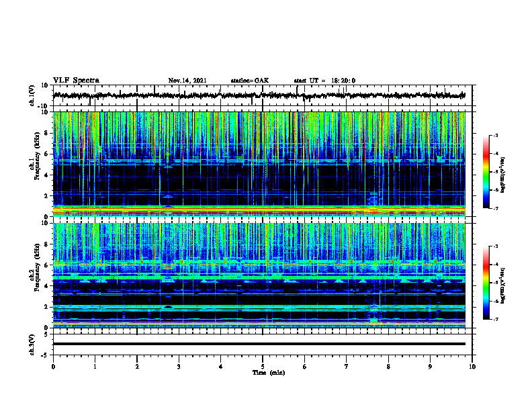Click the "VLF Spectra" plot title
This screenshot has height=411, width=532.
click(x=76, y=81)
